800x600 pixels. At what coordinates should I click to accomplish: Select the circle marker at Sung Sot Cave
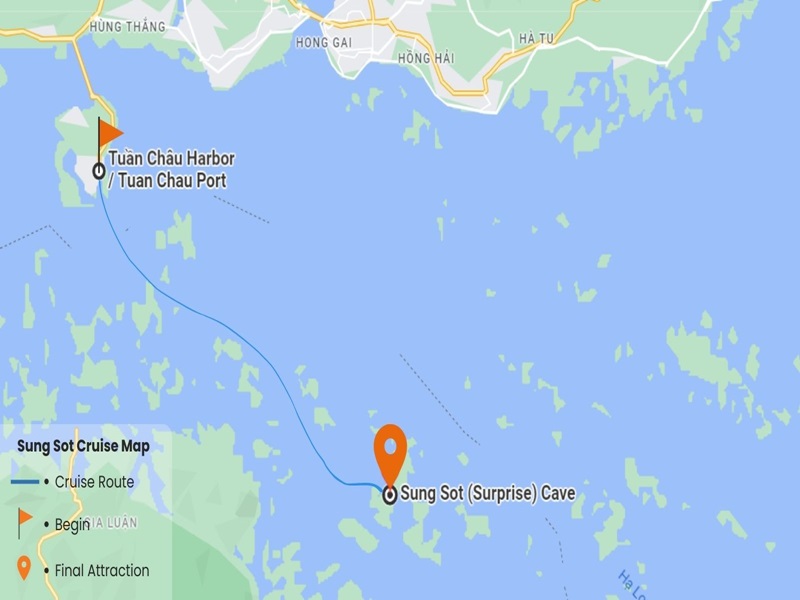pos(390,494)
